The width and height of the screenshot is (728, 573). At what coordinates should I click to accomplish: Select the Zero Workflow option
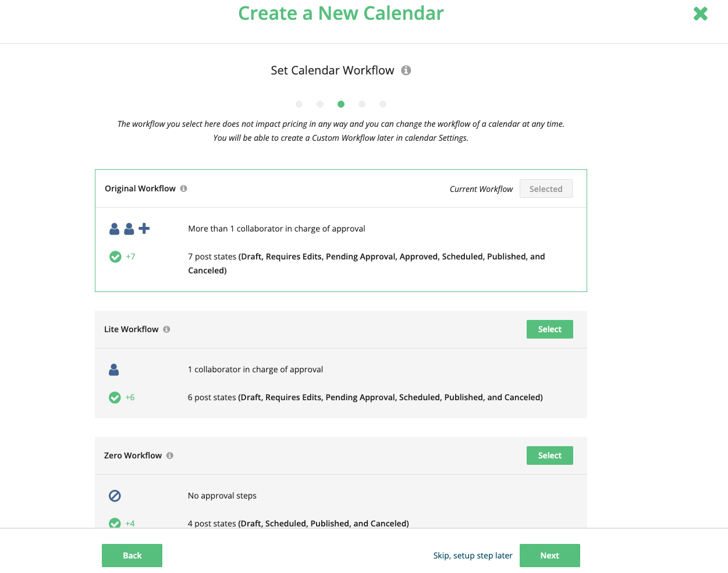(x=549, y=455)
